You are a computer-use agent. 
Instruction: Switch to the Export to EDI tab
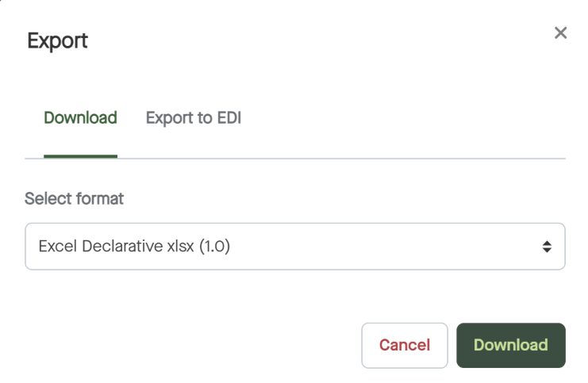pos(194,118)
